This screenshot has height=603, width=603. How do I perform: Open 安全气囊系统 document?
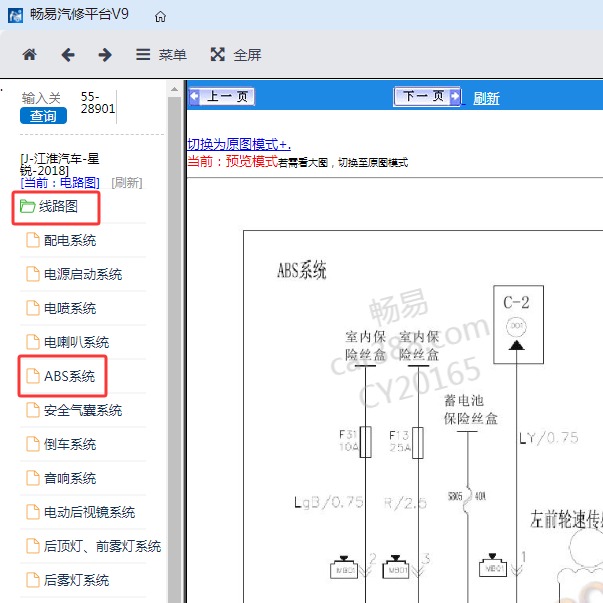(x=83, y=410)
